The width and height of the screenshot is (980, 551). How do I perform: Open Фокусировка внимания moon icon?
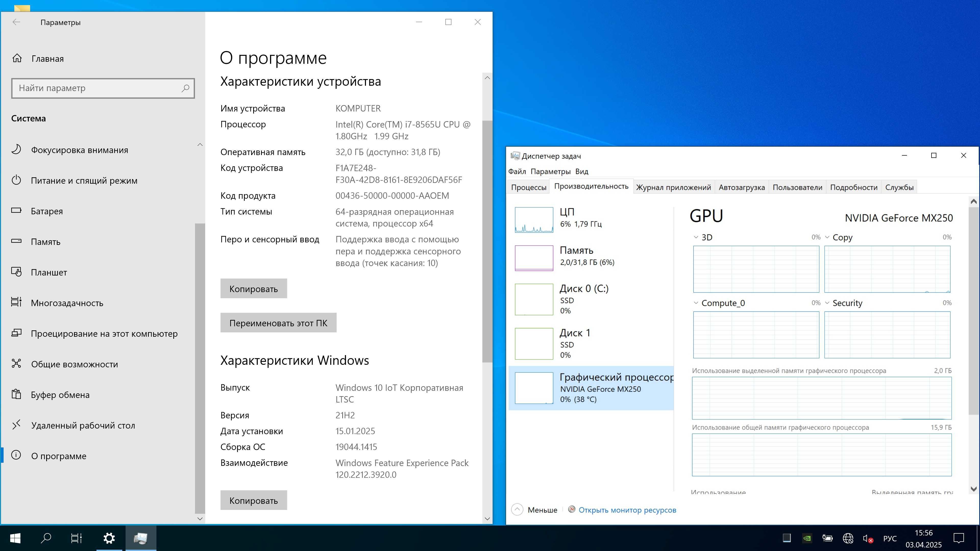coord(16,149)
